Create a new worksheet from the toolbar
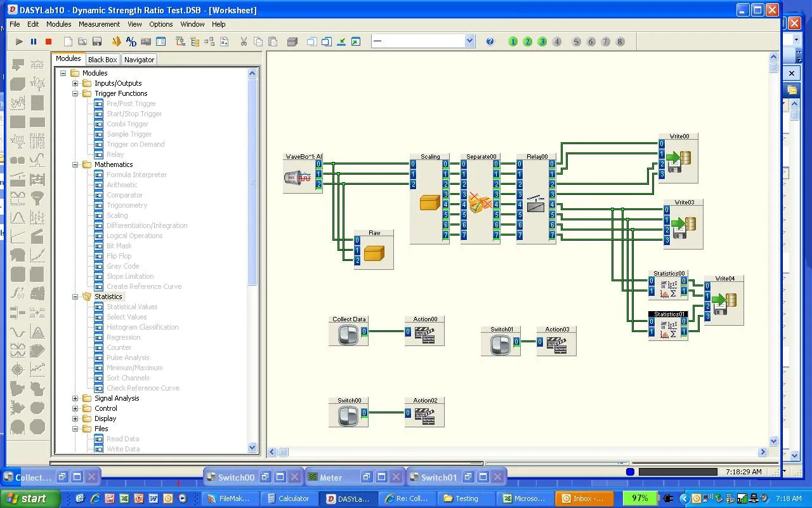This screenshot has height=508, width=812. click(68, 42)
